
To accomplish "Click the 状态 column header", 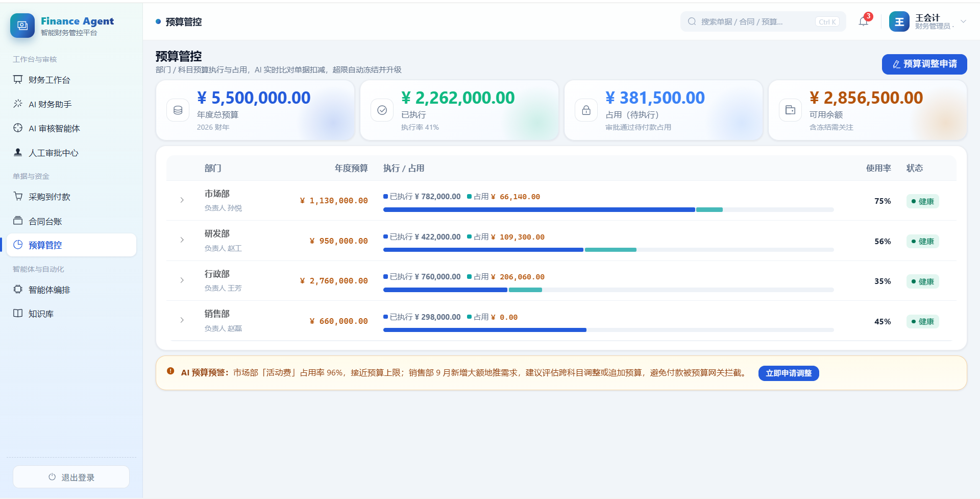I will coord(914,168).
